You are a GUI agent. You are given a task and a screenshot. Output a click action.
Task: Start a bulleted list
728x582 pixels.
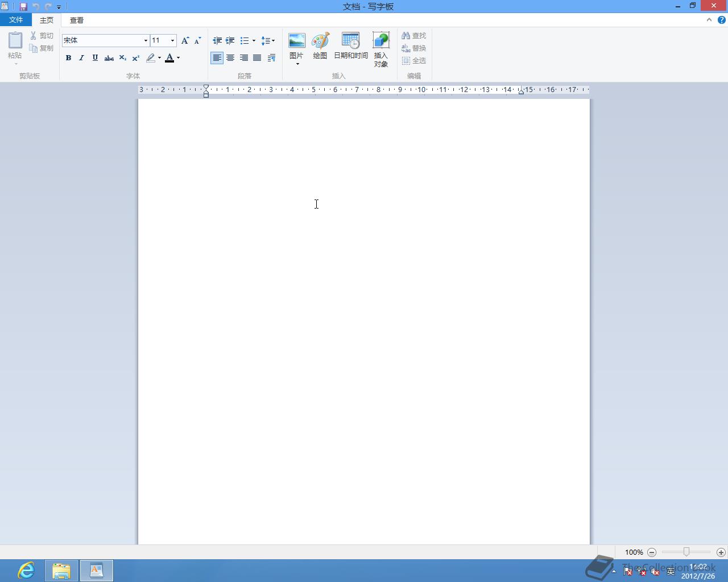tap(245, 40)
